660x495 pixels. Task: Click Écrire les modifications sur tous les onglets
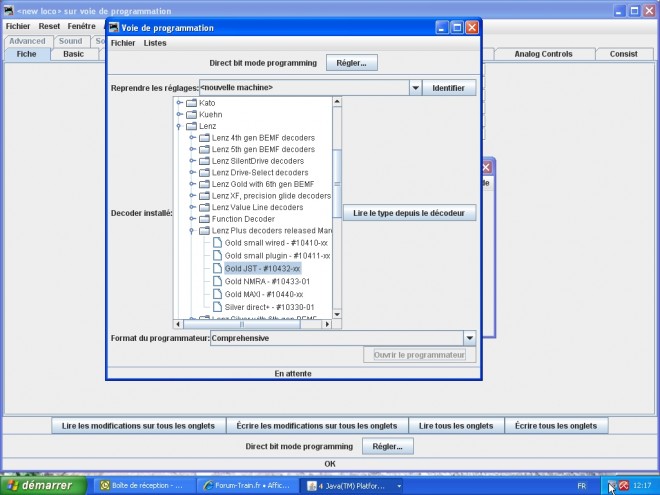coord(317,426)
